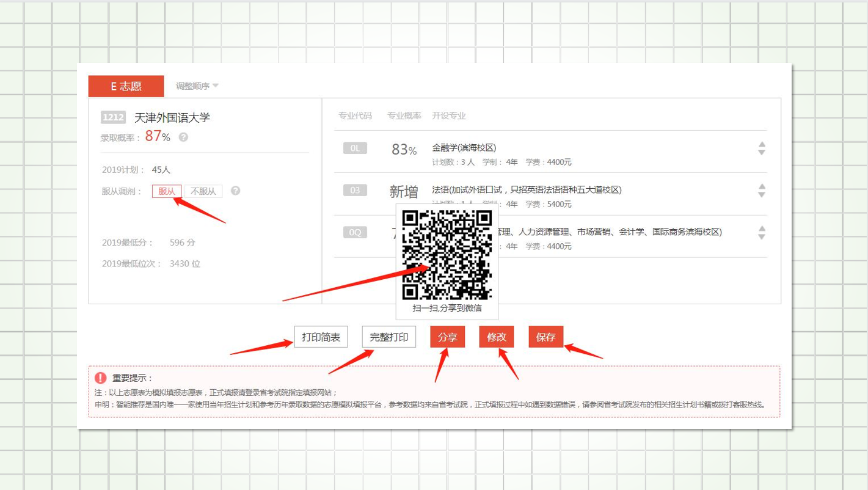This screenshot has height=490, width=868.
Task: Click help icon beside 录取概率 87%
Action: click(183, 137)
